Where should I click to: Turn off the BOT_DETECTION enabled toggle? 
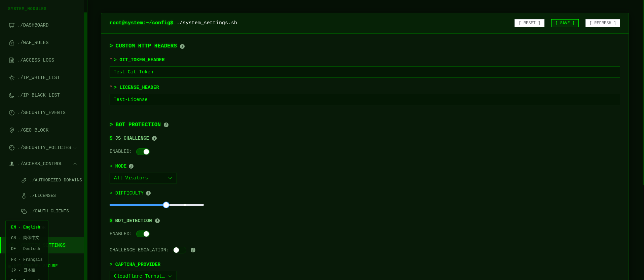pyautogui.click(x=143, y=234)
